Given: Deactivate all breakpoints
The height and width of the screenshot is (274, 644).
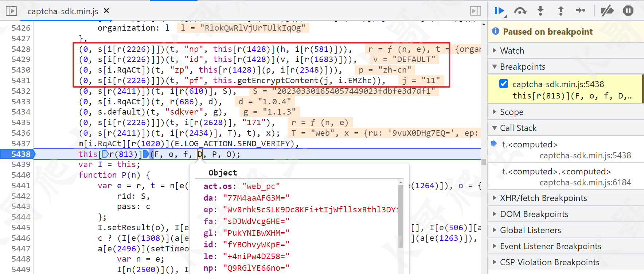Looking at the screenshot, I should tap(607, 11).
